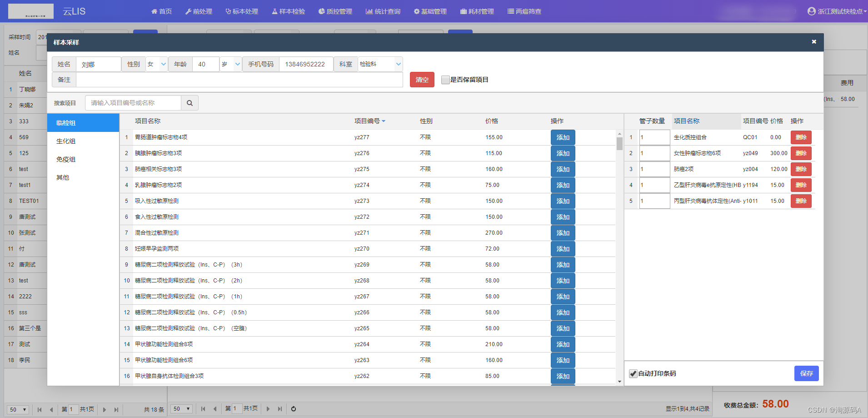Open the 首页 home menu
Viewport: 868px width, 418px height.
(x=161, y=11)
